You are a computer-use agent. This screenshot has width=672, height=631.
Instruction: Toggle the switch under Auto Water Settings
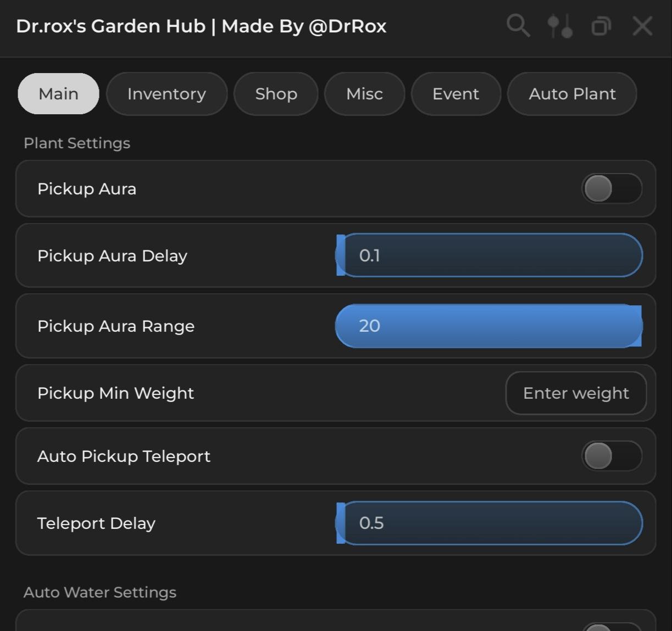(612, 627)
